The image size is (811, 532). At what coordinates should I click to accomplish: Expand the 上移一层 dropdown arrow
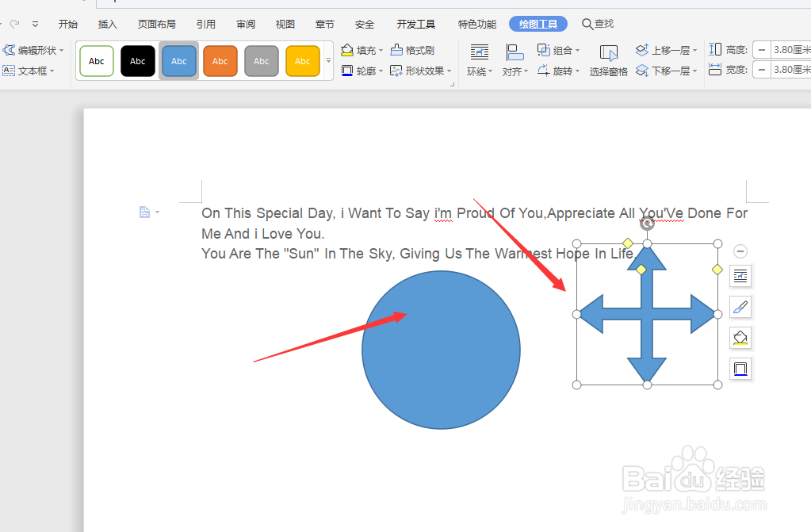pyautogui.click(x=694, y=51)
